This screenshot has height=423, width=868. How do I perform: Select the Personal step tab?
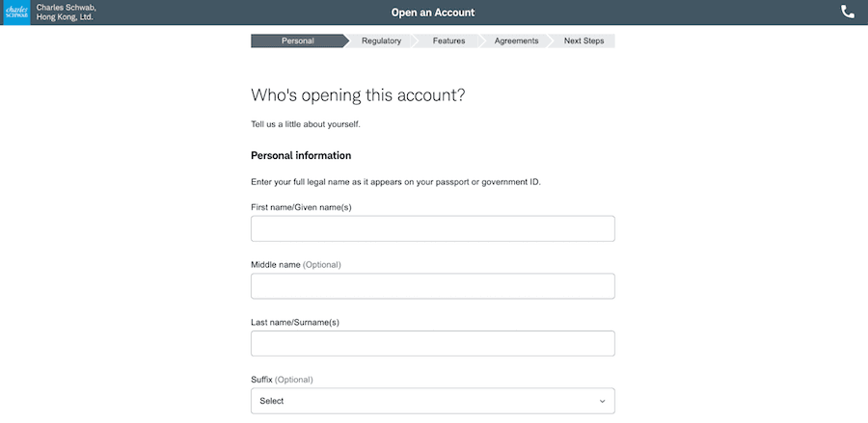pos(296,41)
